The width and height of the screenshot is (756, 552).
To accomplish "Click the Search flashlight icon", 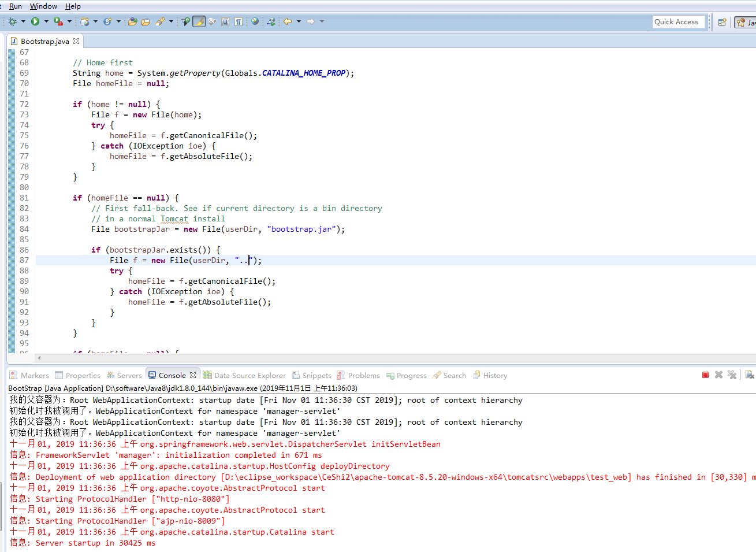I will pos(160,21).
